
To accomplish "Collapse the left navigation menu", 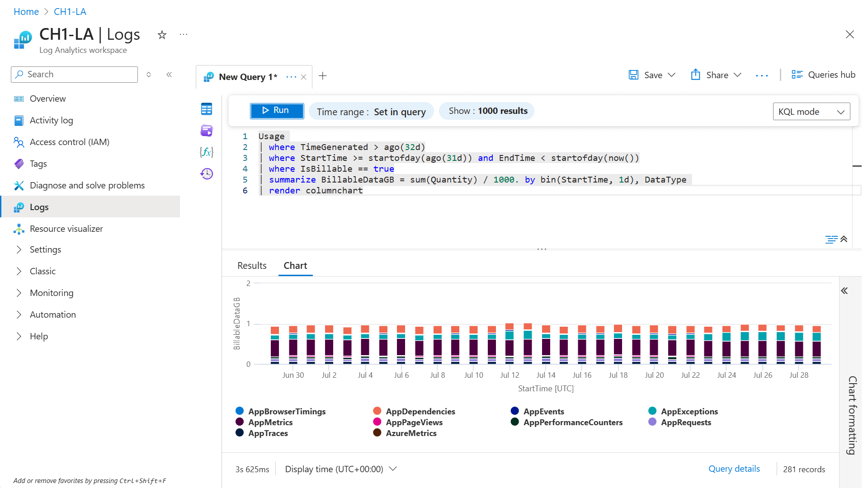I will (169, 75).
